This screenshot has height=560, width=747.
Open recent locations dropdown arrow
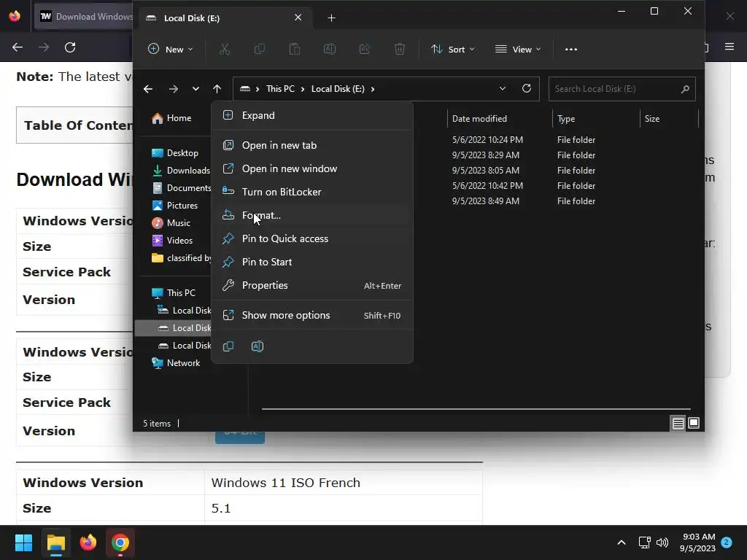click(x=196, y=89)
